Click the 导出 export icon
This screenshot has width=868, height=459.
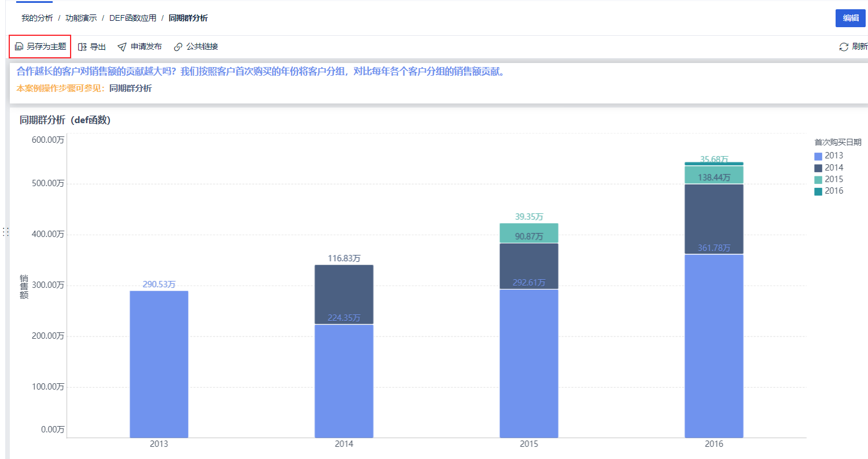click(x=82, y=46)
